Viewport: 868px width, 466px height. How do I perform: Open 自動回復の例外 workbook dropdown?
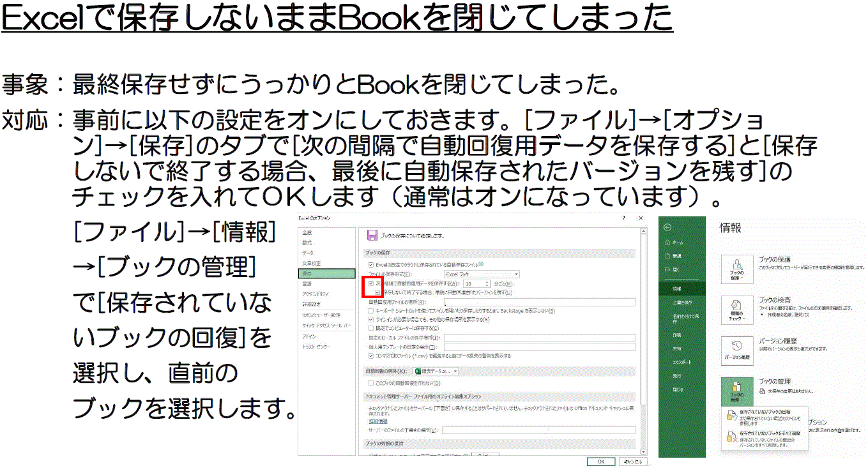436,371
